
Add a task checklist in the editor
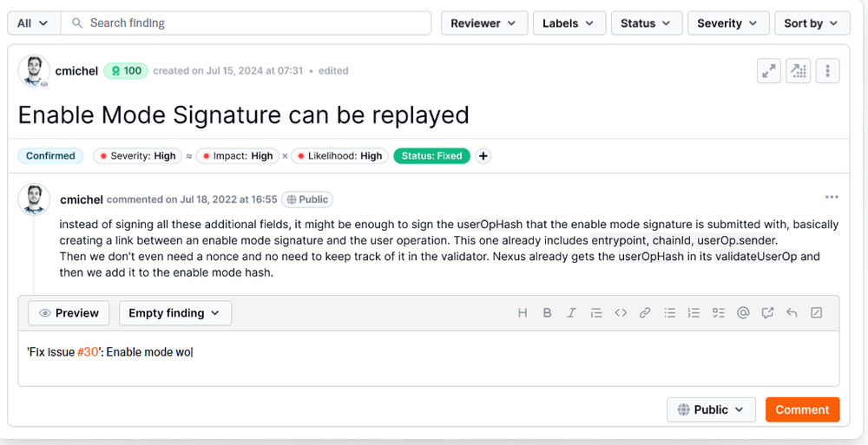pos(719,313)
